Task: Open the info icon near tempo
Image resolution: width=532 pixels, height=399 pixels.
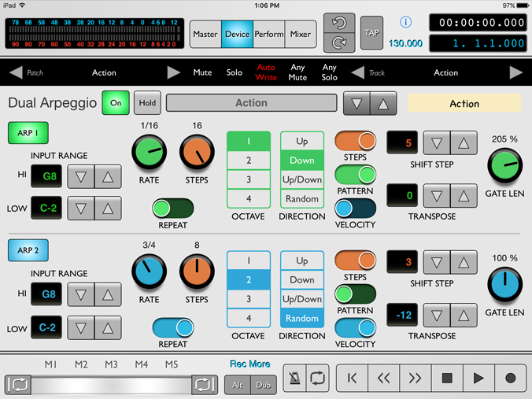Action: coord(406,22)
